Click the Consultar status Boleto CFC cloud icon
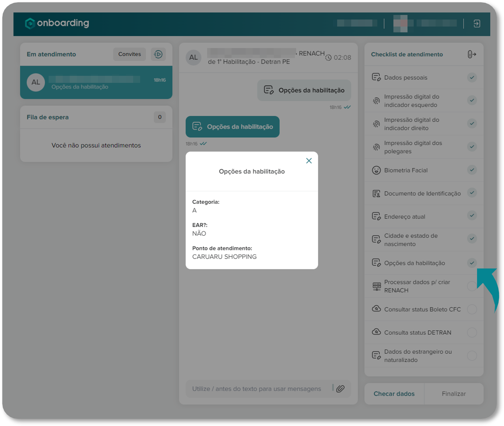 point(376,309)
